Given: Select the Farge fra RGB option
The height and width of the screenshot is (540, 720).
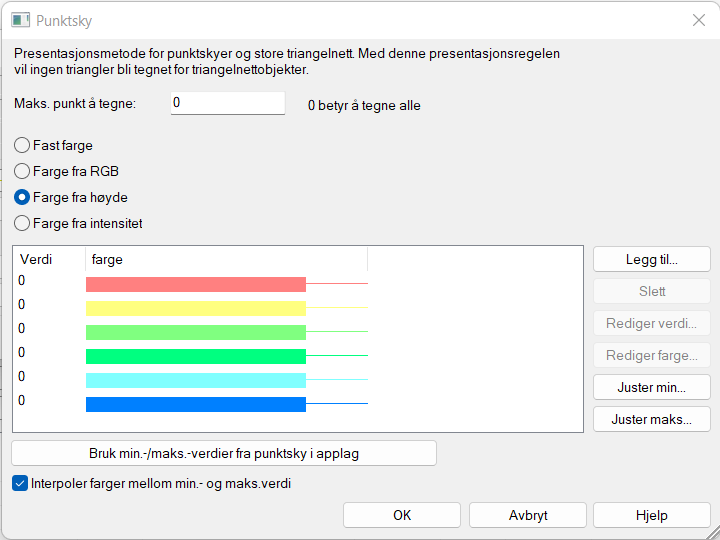Looking at the screenshot, I should tap(22, 172).
